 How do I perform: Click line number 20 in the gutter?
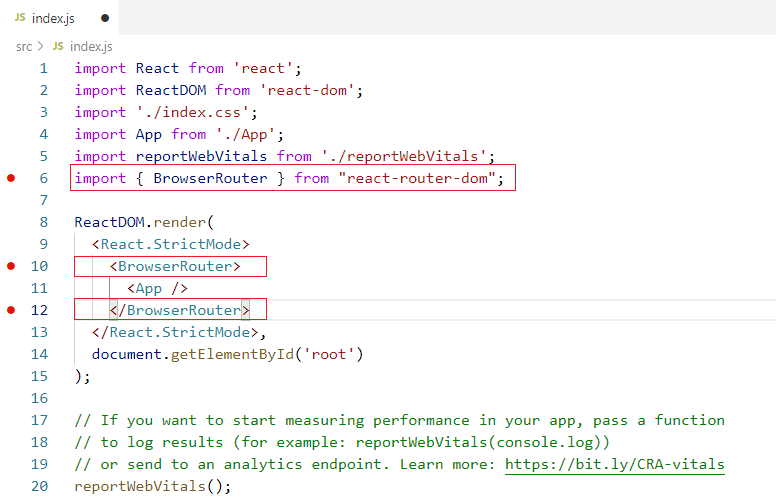click(x=39, y=486)
